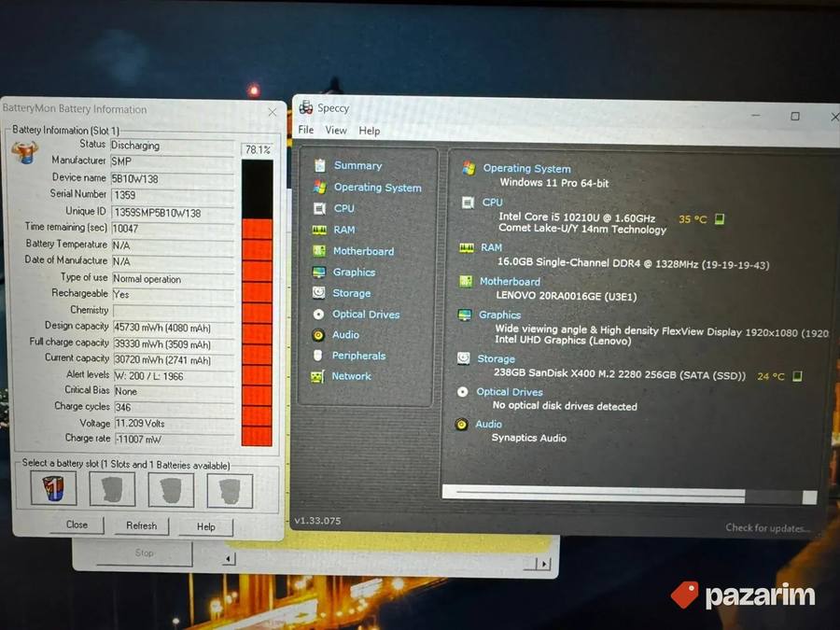Open the View menu in Speccy
This screenshot has height=630, width=840.
click(x=336, y=130)
